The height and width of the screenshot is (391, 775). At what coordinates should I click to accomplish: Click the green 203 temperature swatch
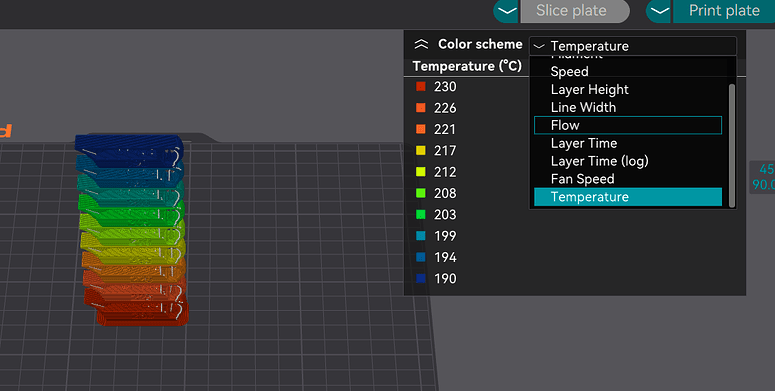[x=421, y=215]
